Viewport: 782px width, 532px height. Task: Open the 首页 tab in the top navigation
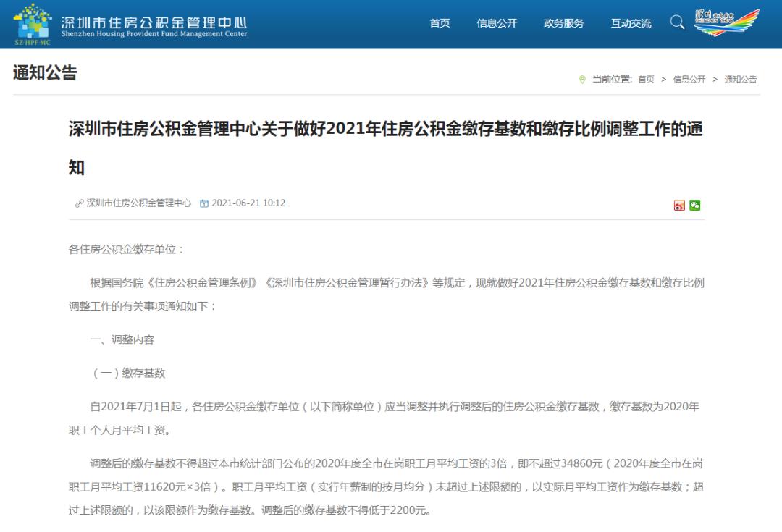(x=440, y=23)
